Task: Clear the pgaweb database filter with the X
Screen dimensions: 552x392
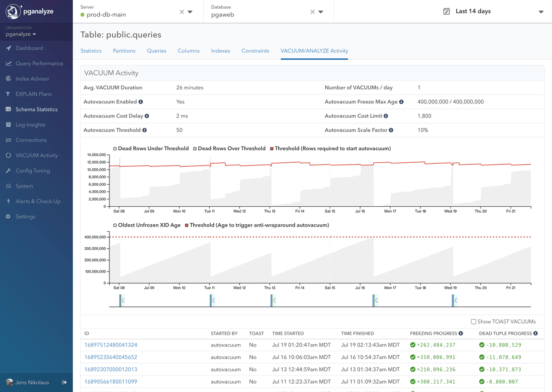Action: click(x=312, y=12)
